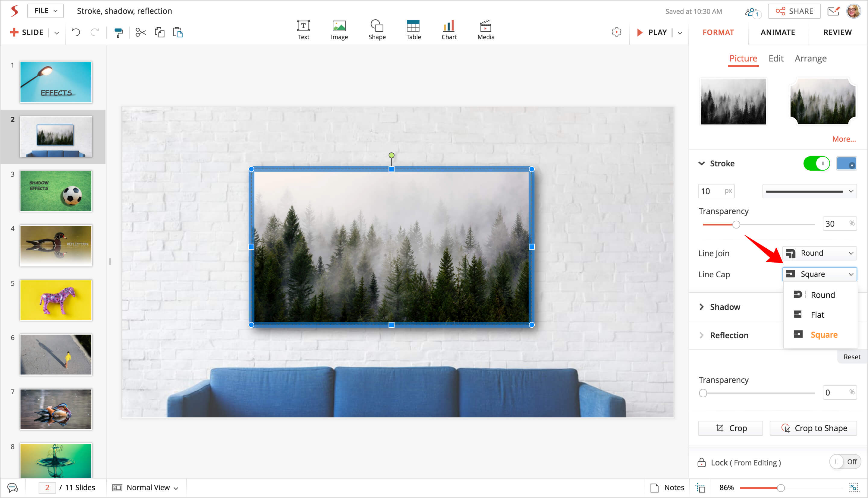Select slide 4 Reflection thumbnail

[x=56, y=246]
